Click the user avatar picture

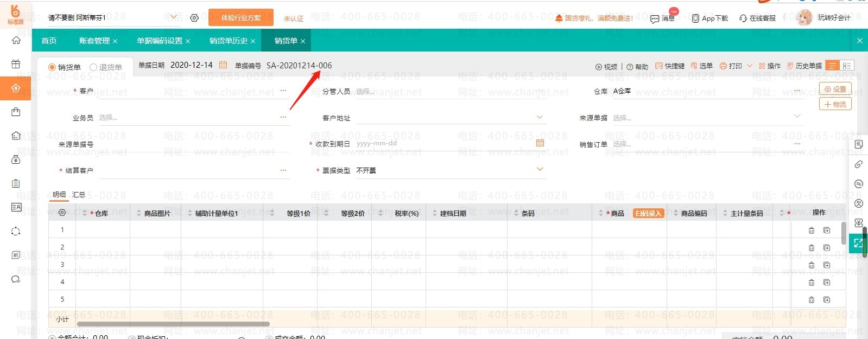pyautogui.click(x=804, y=17)
